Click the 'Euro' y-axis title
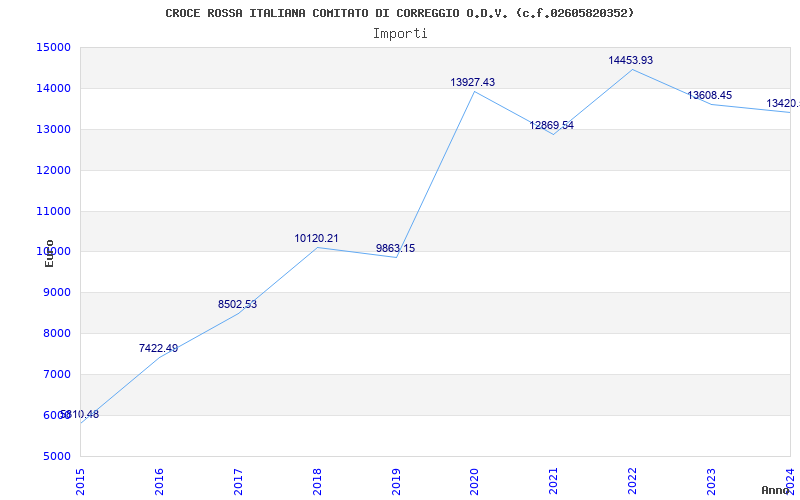 49,253
